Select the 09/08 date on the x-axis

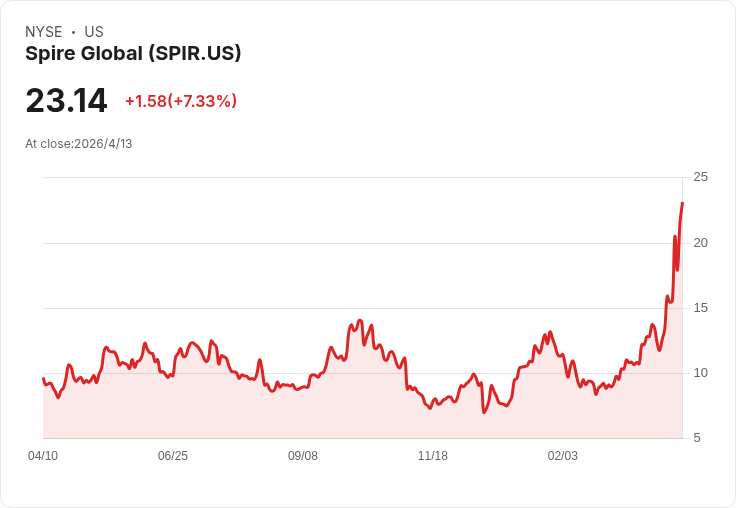tap(303, 456)
